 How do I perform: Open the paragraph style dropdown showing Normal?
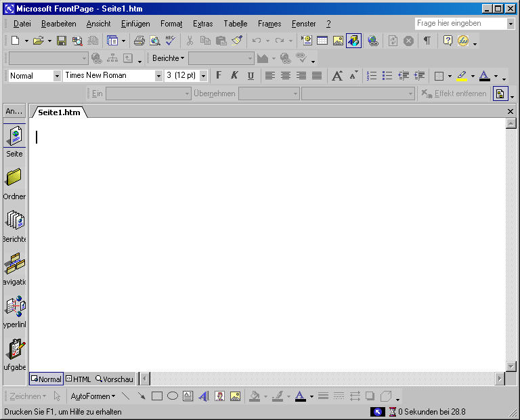tap(57, 76)
